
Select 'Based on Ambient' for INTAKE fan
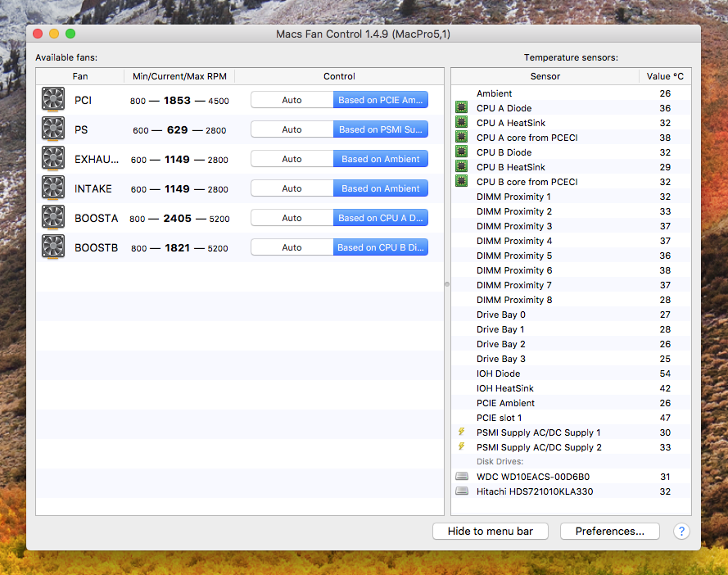click(381, 188)
